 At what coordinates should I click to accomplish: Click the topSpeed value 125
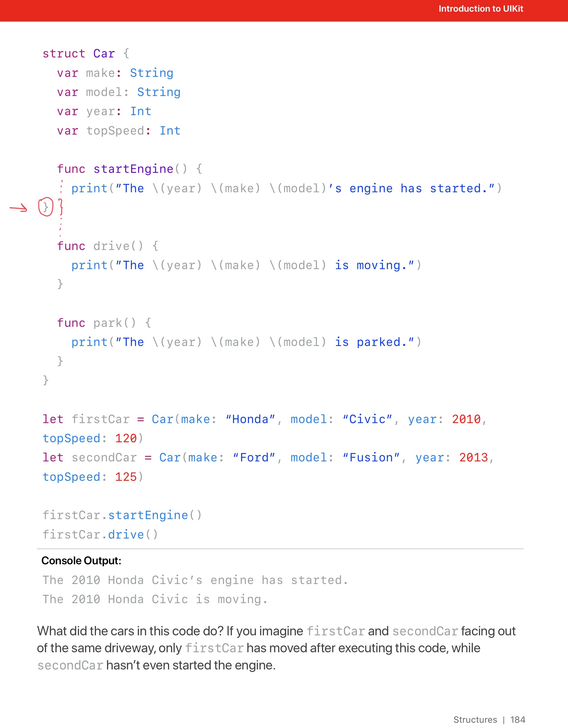(126, 477)
